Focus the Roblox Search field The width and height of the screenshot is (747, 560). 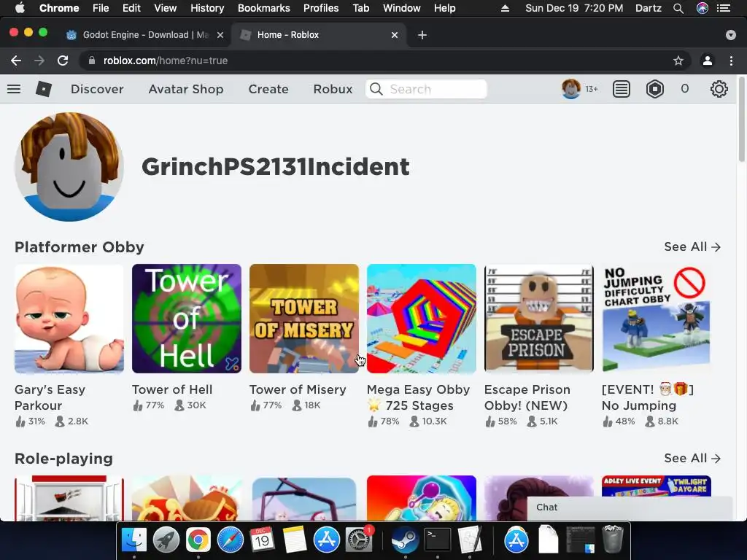pyautogui.click(x=426, y=89)
